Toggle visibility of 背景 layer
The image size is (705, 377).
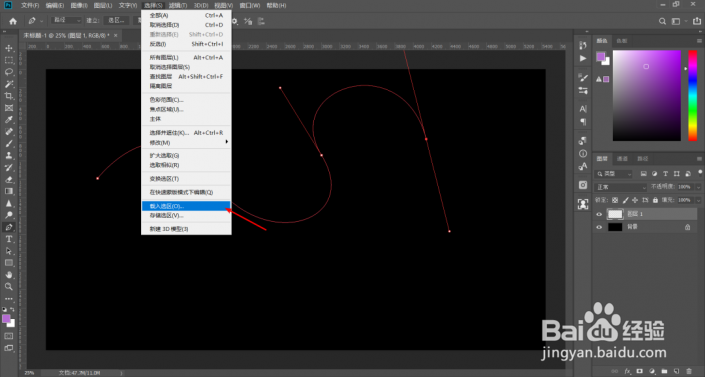(599, 227)
